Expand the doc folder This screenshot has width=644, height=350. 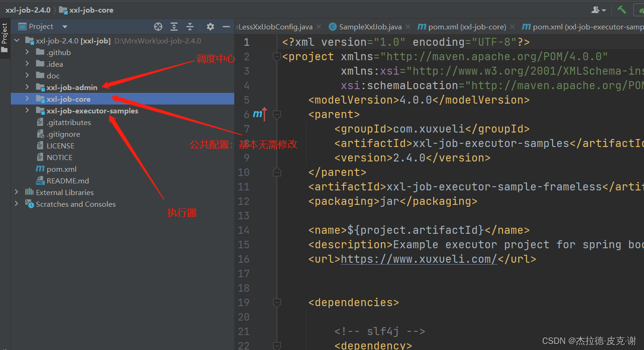[27, 76]
